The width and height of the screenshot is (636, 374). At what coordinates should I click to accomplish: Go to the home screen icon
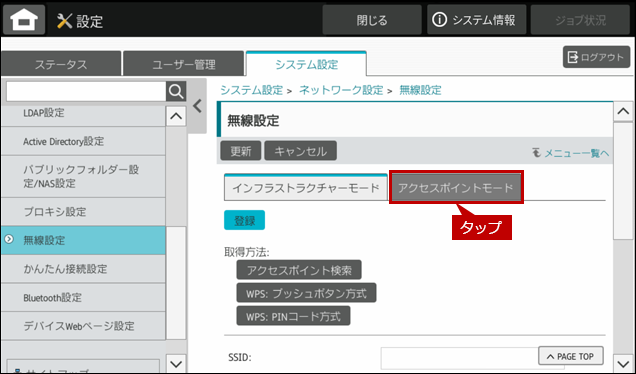pyautogui.click(x=24, y=20)
